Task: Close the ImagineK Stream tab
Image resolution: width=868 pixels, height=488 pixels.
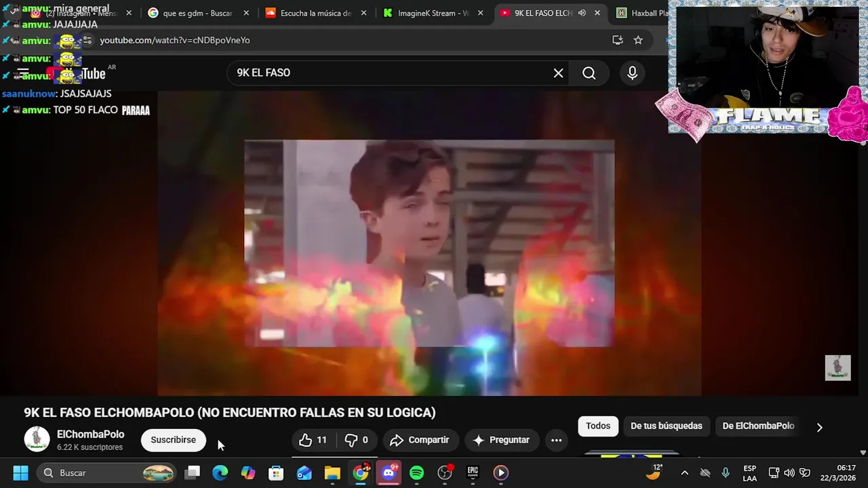Action: (481, 13)
